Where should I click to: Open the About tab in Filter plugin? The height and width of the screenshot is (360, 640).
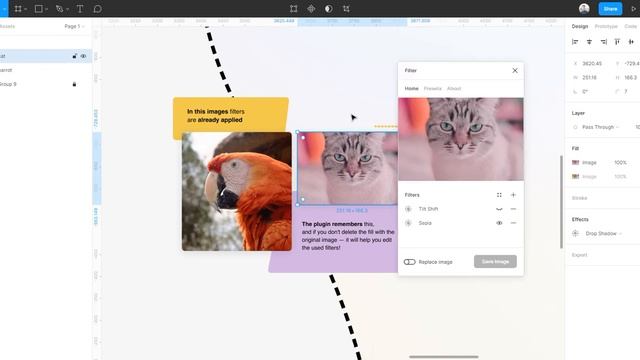[454, 88]
